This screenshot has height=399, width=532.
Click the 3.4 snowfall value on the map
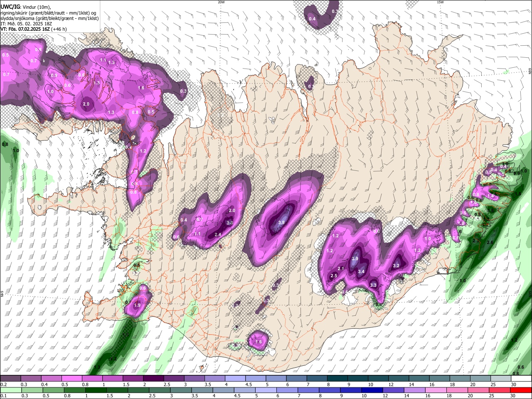click(361, 272)
